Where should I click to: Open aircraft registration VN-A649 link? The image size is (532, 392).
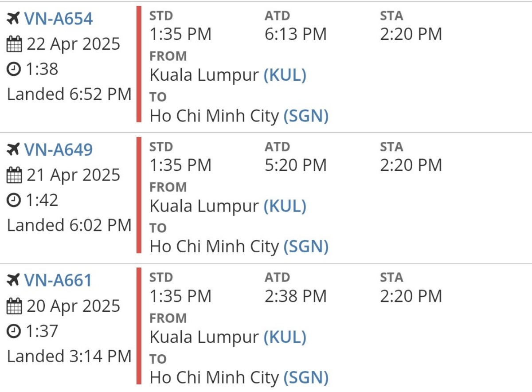[58, 150]
